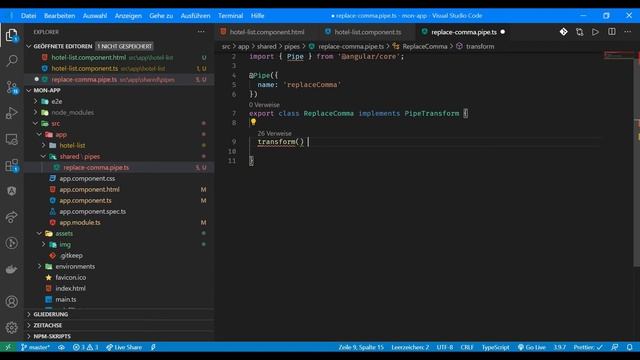640x360 pixels.
Task: Open errors and warnings in status bar
Action: tap(85, 347)
